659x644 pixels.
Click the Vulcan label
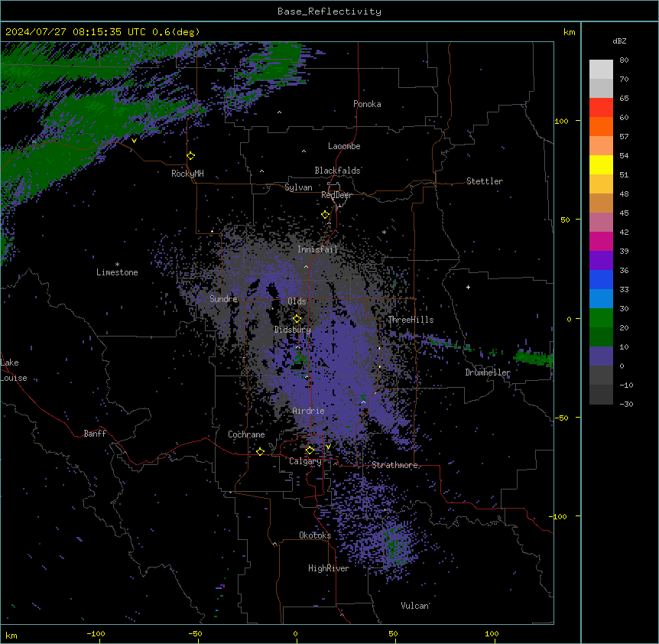coord(414,606)
